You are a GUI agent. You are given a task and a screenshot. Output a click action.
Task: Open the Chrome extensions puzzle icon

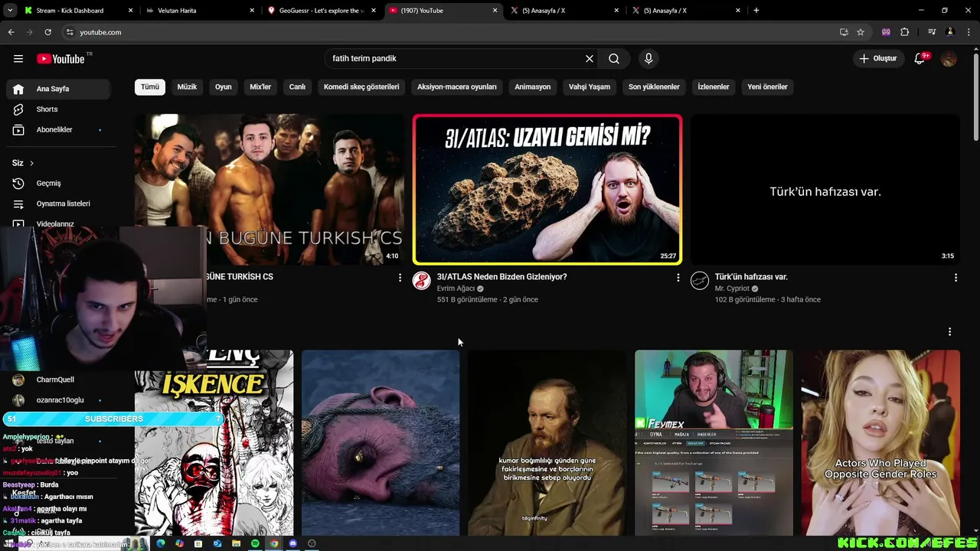click(905, 32)
